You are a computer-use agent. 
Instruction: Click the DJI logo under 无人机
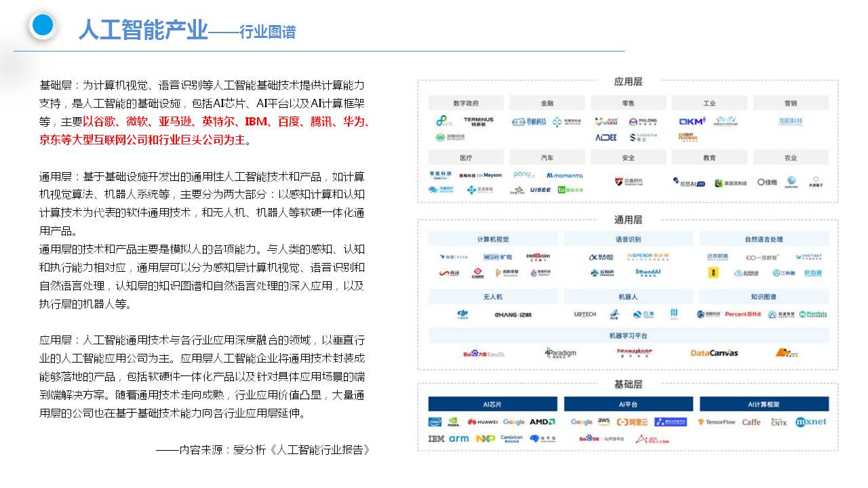point(463,314)
